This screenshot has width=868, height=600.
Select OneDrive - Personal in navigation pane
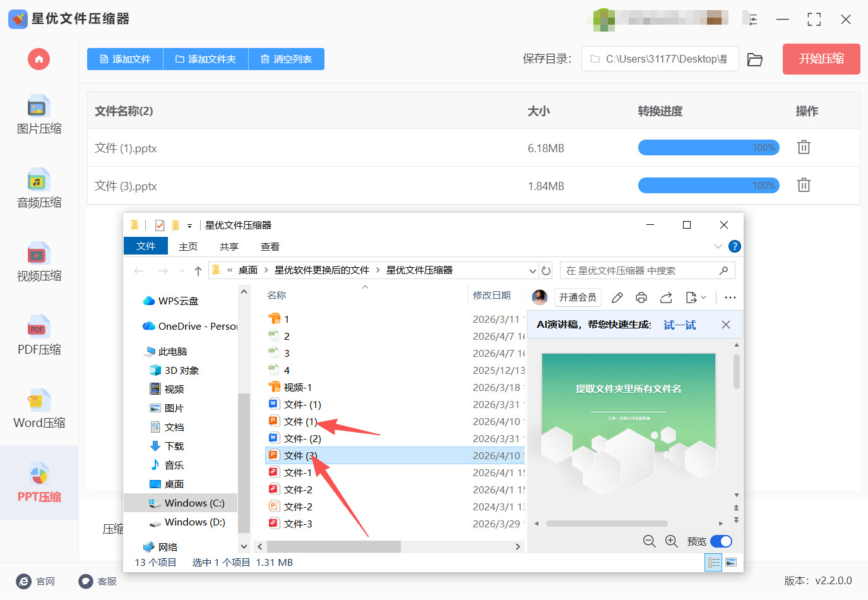pos(190,327)
